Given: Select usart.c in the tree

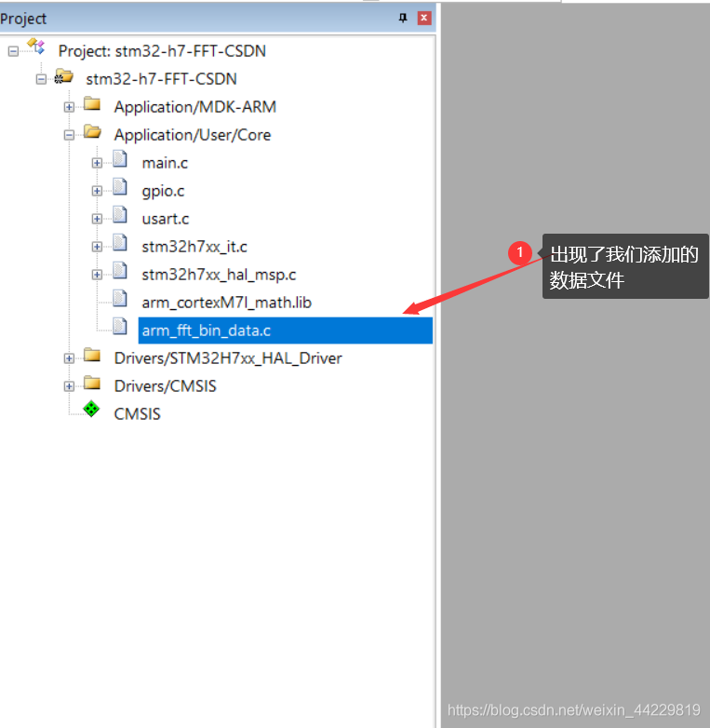Looking at the screenshot, I should (x=166, y=219).
